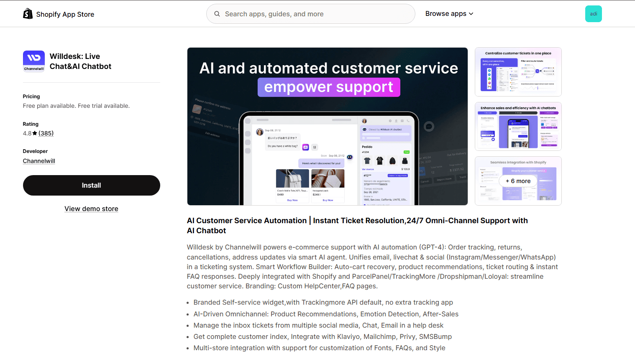Image resolution: width=635 pixels, height=364 pixels.
Task: Click the Developer label
Action: tap(35, 151)
